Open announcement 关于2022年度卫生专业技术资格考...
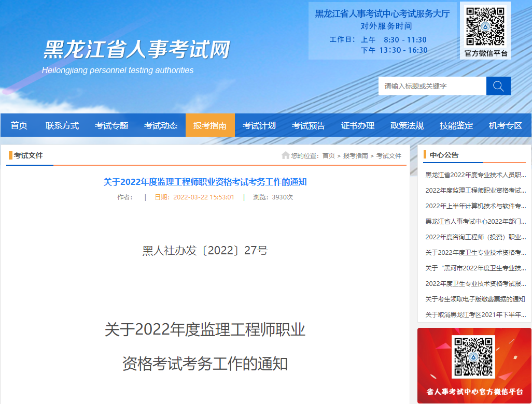 click(475, 253)
